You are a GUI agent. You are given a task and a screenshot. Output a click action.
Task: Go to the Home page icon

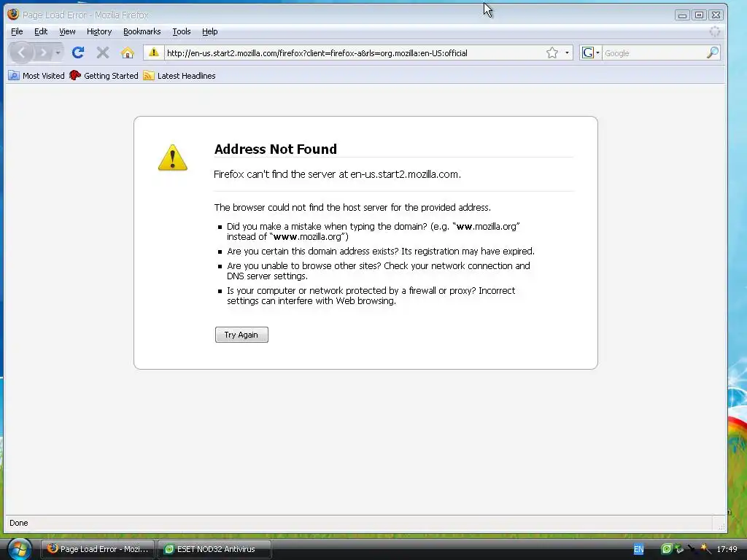(x=127, y=52)
